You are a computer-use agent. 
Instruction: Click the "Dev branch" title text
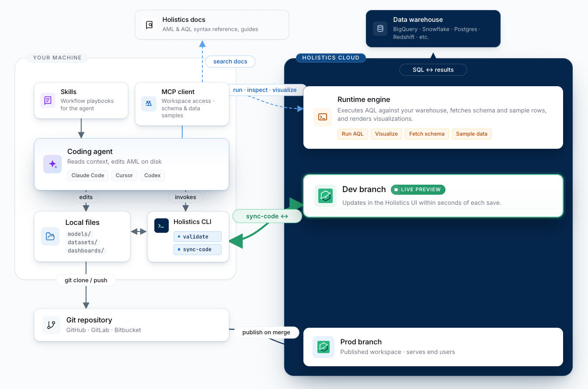364,189
